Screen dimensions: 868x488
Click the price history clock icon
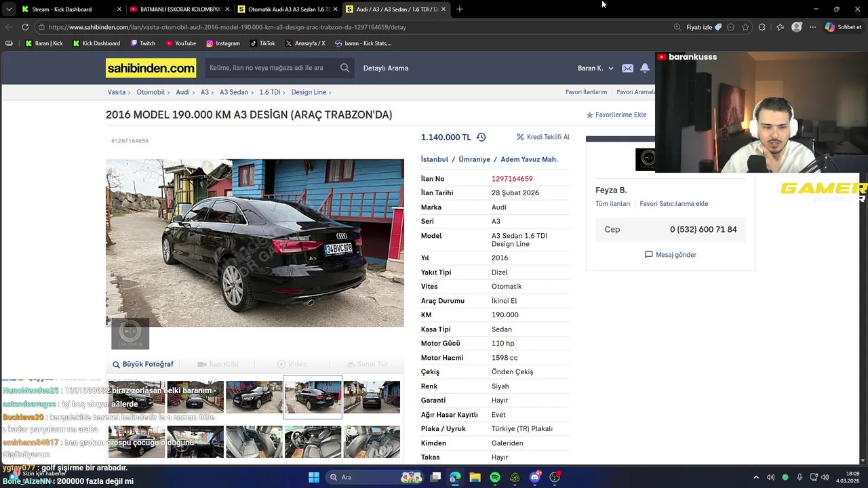(x=481, y=137)
